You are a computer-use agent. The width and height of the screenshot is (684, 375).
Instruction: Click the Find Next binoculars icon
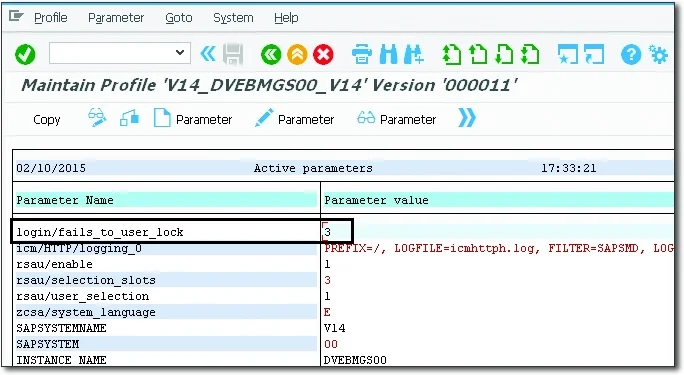[414, 55]
